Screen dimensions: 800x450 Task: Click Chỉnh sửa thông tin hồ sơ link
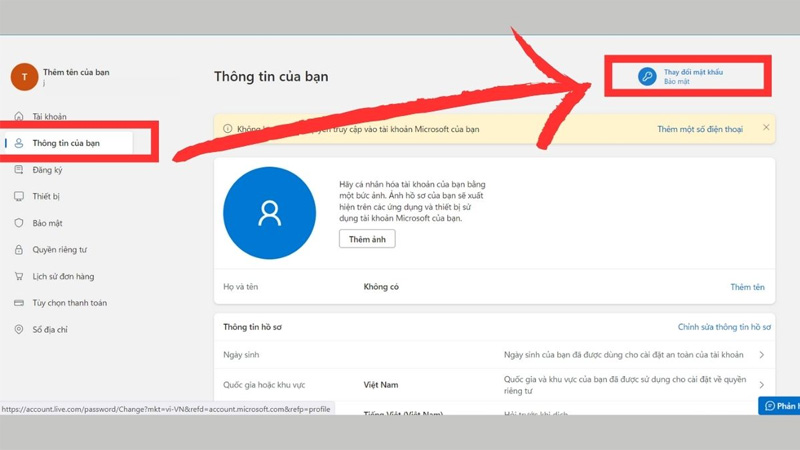pyautogui.click(x=724, y=327)
